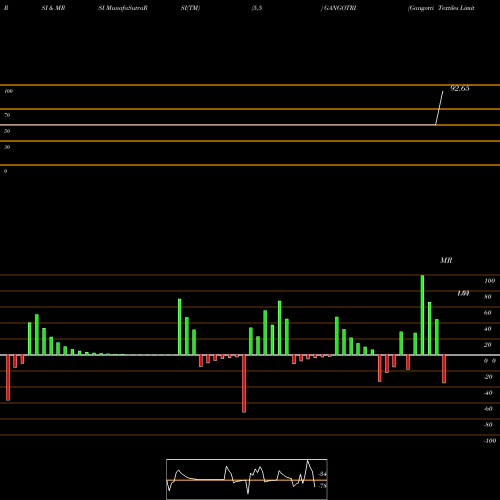Select the 'SI(TM)' header text
Image resolution: width=500 pixels, height=500 pixels.
(x=190, y=8)
